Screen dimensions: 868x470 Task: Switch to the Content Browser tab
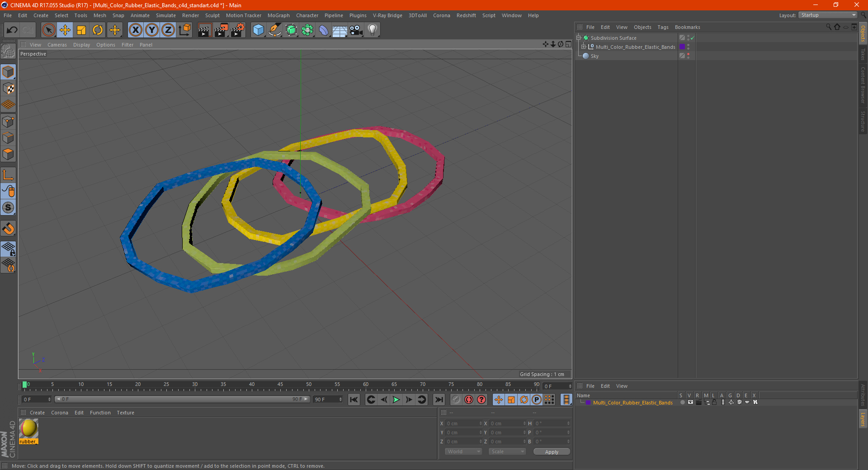[x=863, y=85]
